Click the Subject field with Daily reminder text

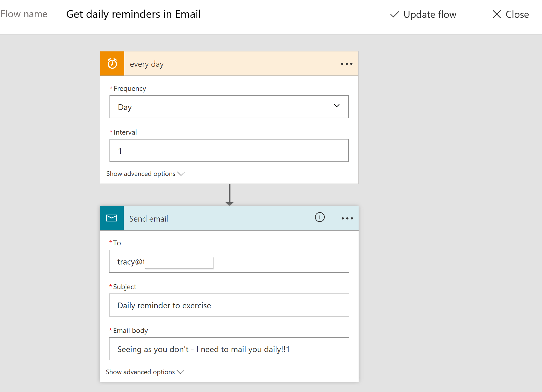pyautogui.click(x=229, y=305)
